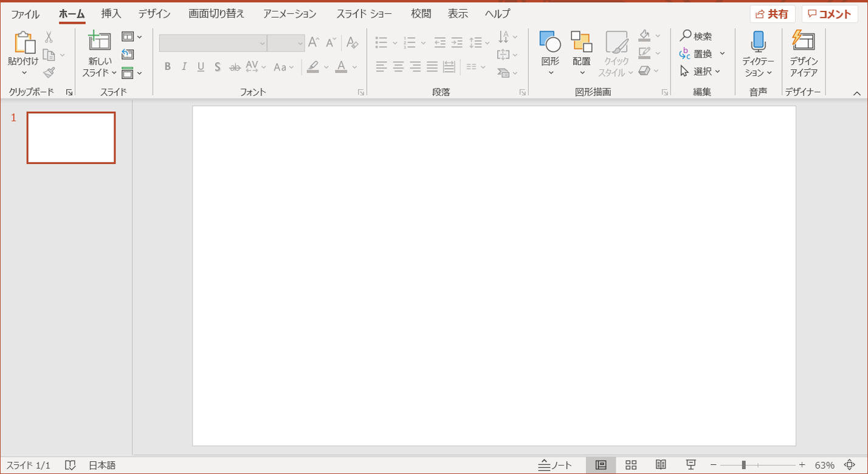Screen dimensions: 868x474
Task: Open the slide Layout dropdown
Action: coord(132,36)
